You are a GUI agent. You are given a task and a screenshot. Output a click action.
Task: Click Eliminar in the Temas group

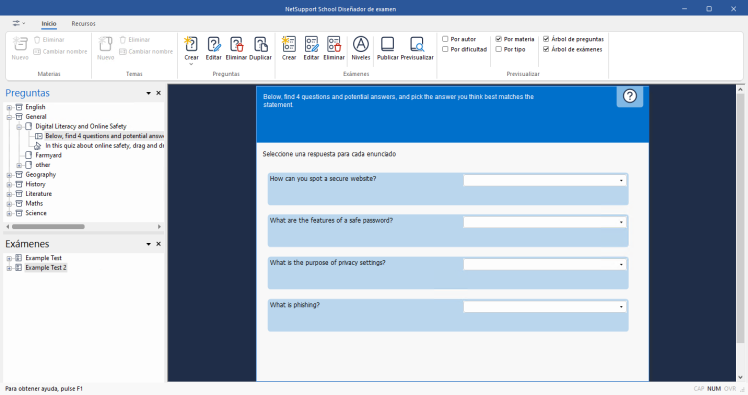[135, 40]
